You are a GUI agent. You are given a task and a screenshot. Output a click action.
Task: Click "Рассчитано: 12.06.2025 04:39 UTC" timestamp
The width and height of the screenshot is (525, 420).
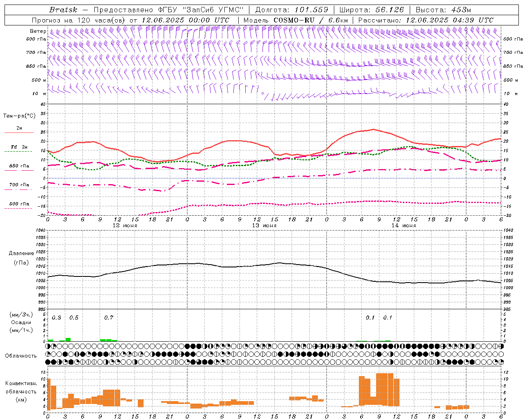coord(426,20)
